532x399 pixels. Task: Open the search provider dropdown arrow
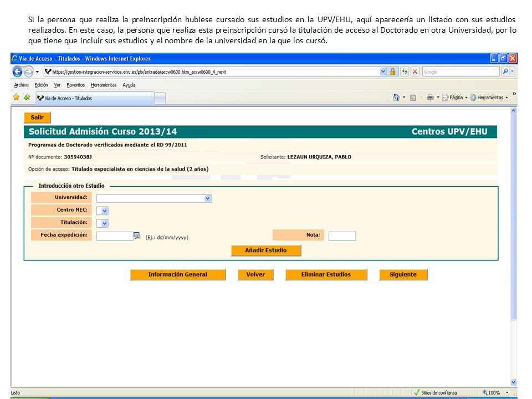tap(512, 71)
